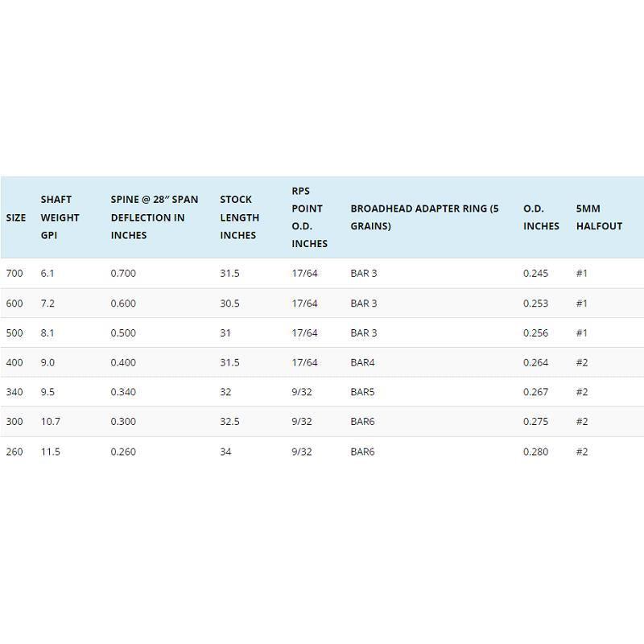Viewport: 644px width, 644px height.
Task: Select size 700 row cell
Action: tap(14, 273)
